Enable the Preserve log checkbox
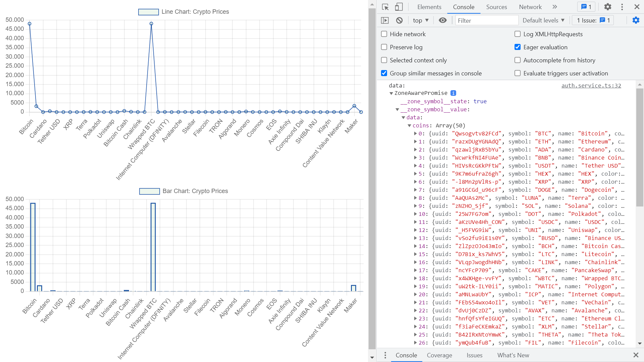This screenshot has width=644, height=362. pyautogui.click(x=384, y=47)
